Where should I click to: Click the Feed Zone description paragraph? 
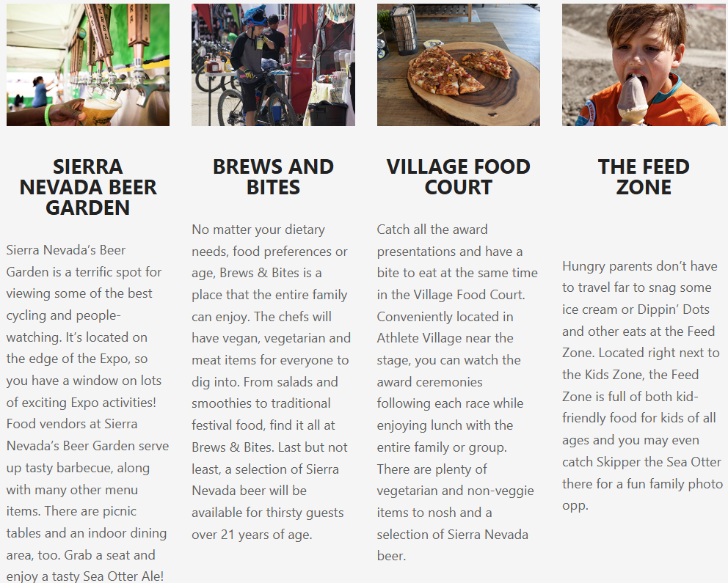coord(643,385)
